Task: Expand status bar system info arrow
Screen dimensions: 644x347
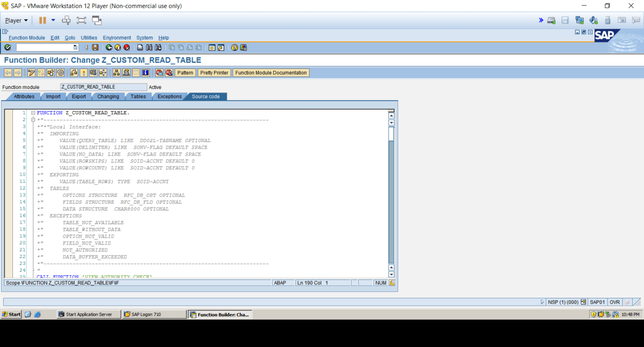Action: point(543,302)
